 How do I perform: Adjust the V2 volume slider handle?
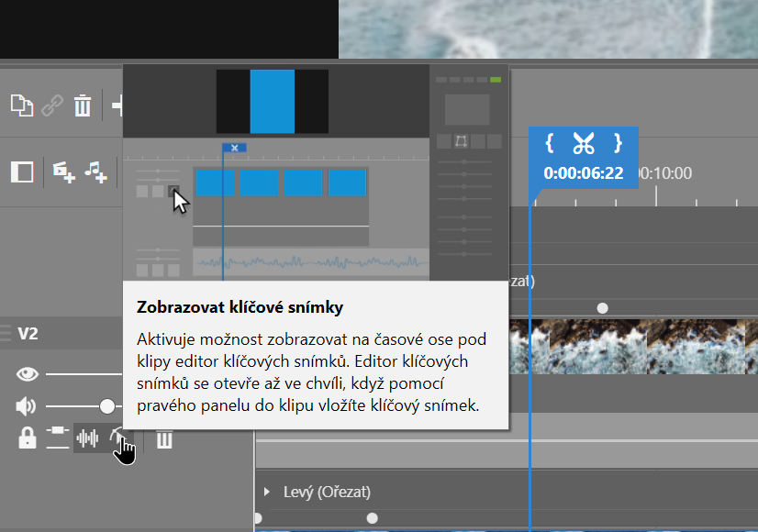tap(107, 406)
